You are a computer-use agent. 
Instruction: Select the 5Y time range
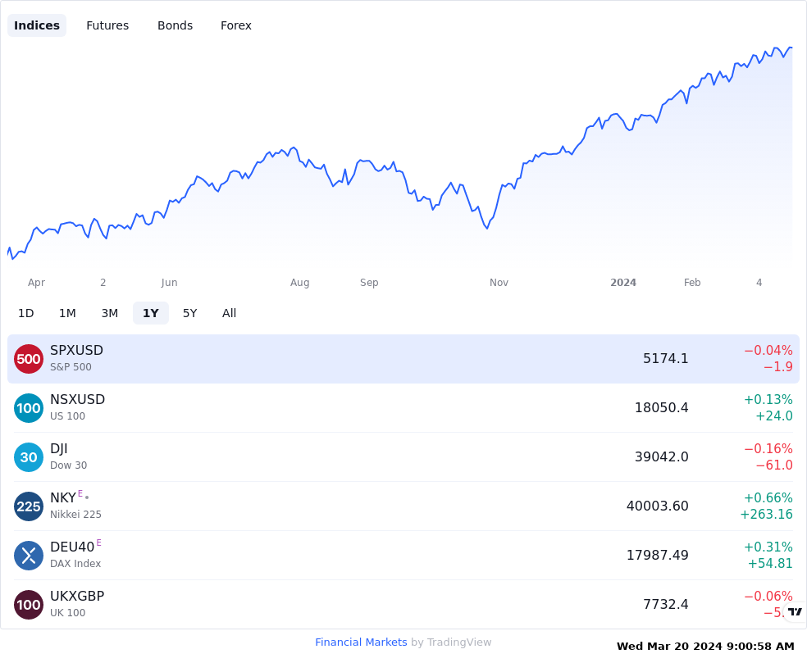[x=190, y=313]
